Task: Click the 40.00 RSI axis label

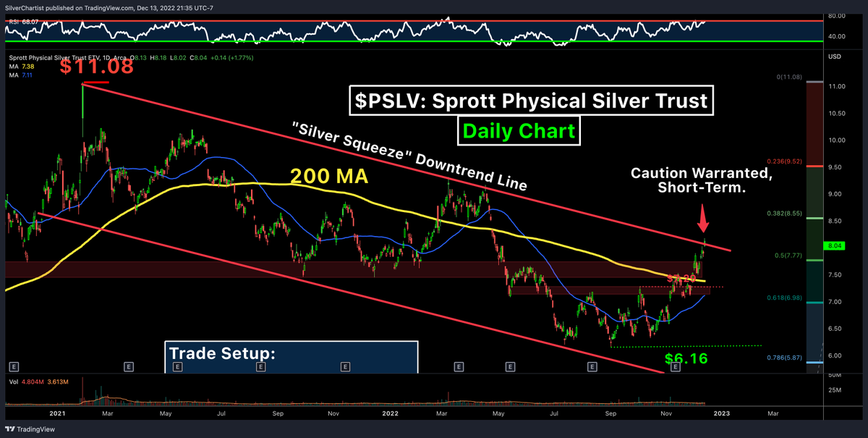Action: point(837,36)
